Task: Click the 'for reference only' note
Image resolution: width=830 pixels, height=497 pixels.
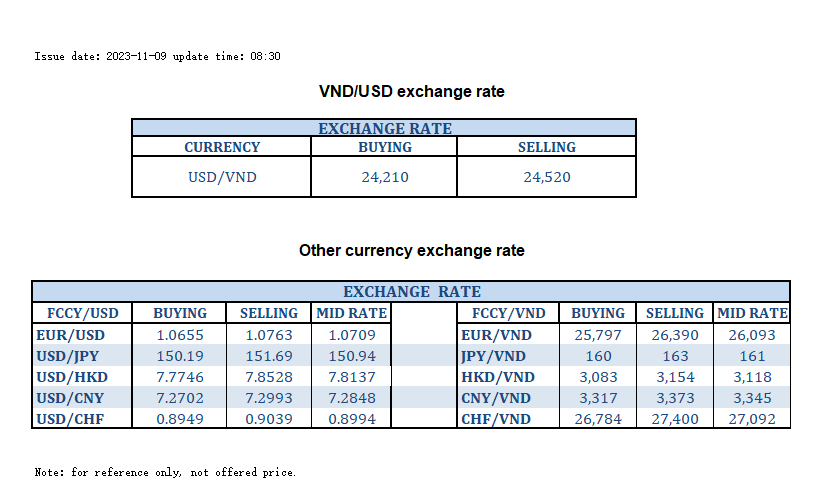Action: click(165, 472)
